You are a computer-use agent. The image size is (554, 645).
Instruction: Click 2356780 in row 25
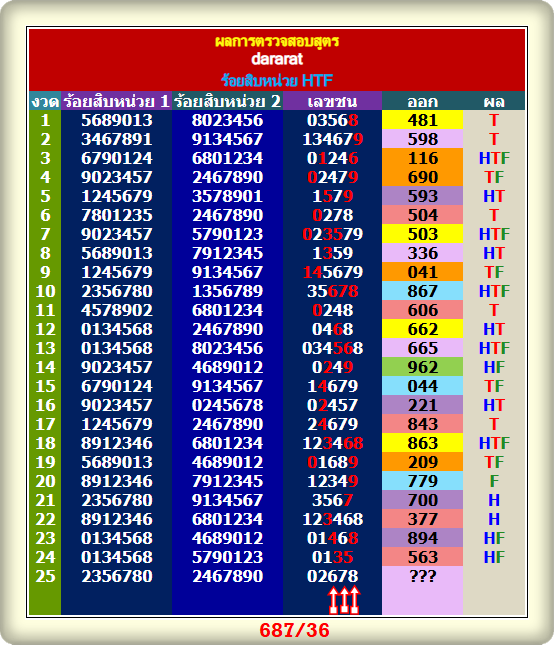tap(117, 576)
